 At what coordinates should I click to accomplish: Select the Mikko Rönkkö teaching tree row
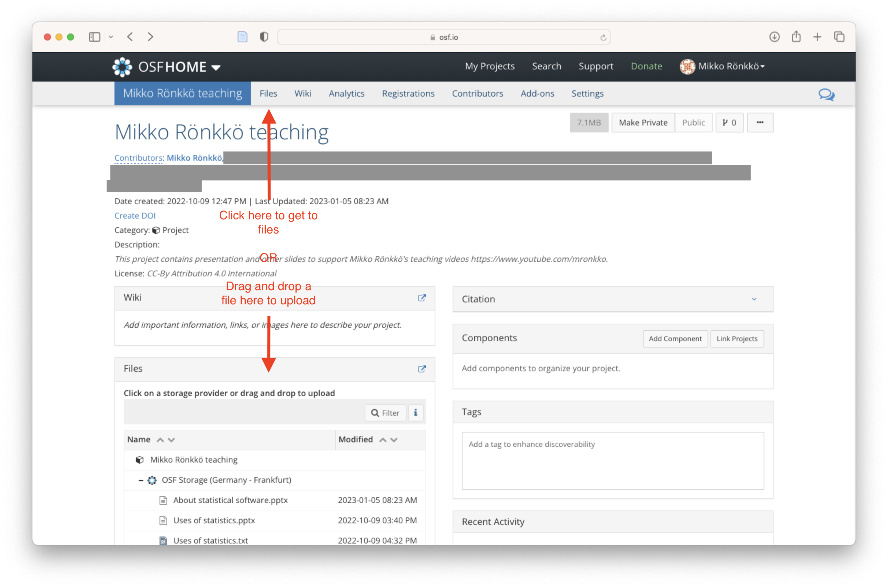click(275, 460)
